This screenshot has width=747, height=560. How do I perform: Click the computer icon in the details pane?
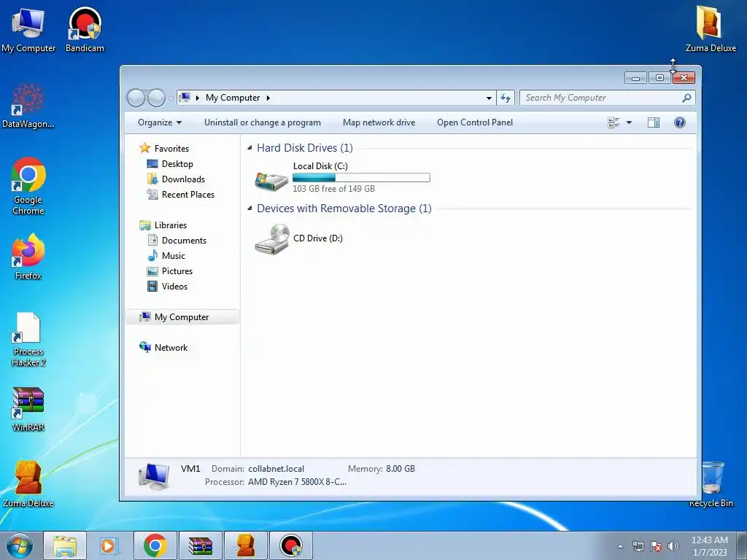coord(154,476)
